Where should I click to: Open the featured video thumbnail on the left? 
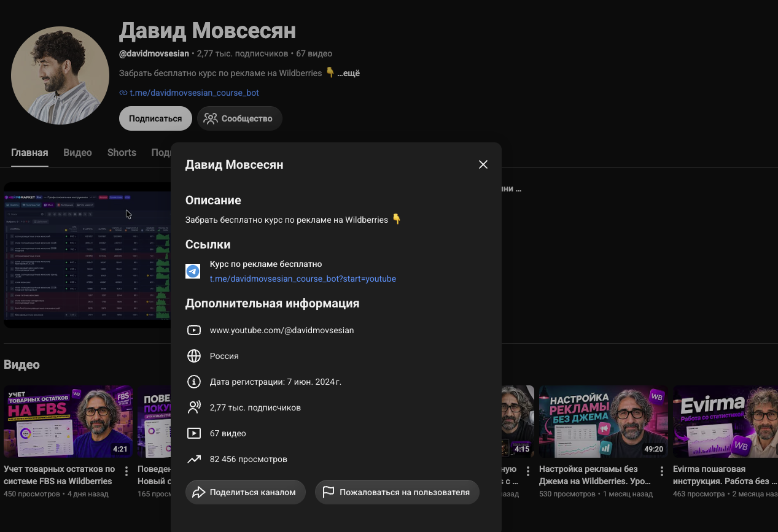87,255
